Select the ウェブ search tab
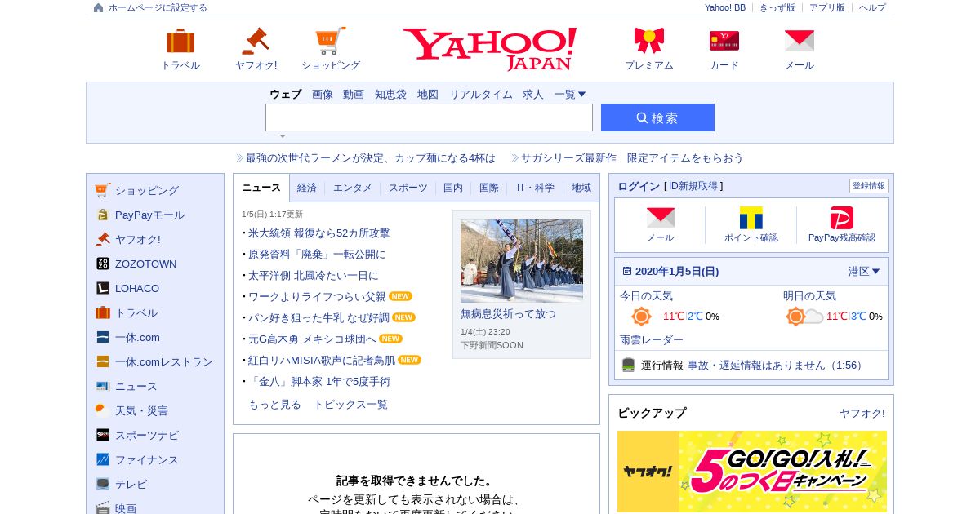The width and height of the screenshot is (980, 514). point(286,95)
